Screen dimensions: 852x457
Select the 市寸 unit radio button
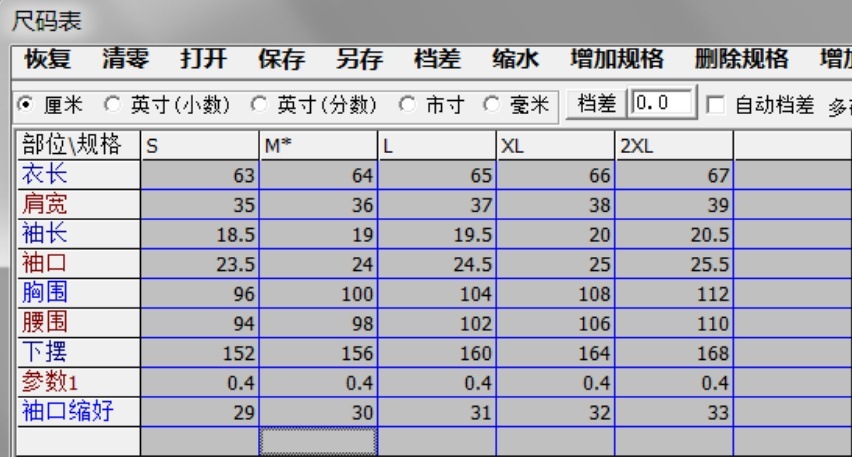[407, 104]
